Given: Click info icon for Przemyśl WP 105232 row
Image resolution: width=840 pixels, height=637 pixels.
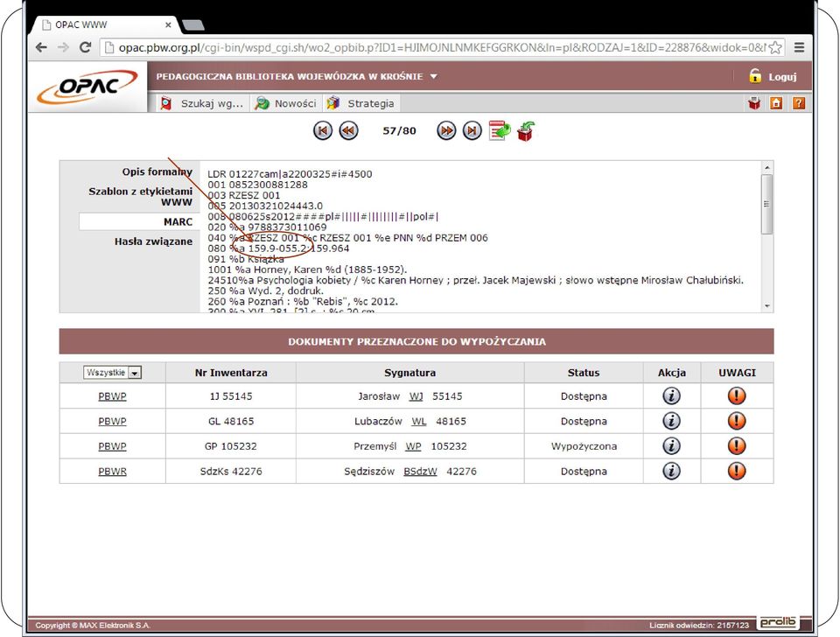Looking at the screenshot, I should (671, 445).
